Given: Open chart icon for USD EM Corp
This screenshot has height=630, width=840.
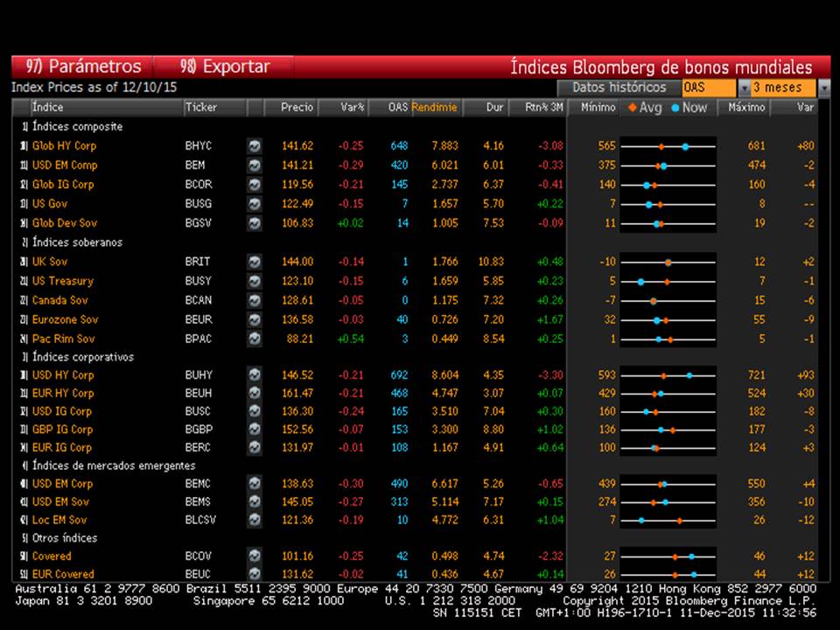Looking at the screenshot, I should click(255, 483).
